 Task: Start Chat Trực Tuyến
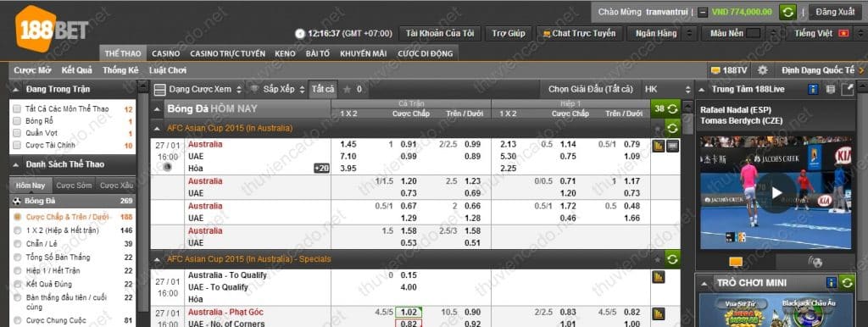point(579,33)
